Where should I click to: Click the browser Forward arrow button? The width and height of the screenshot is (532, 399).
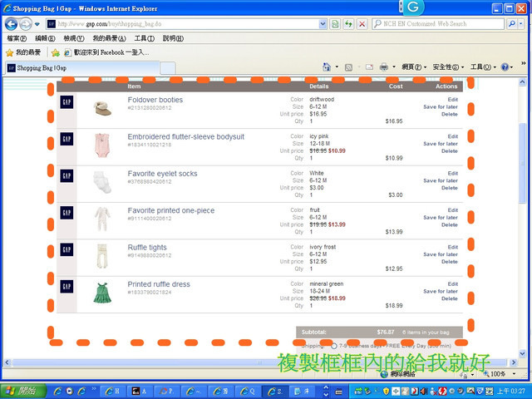[26, 24]
